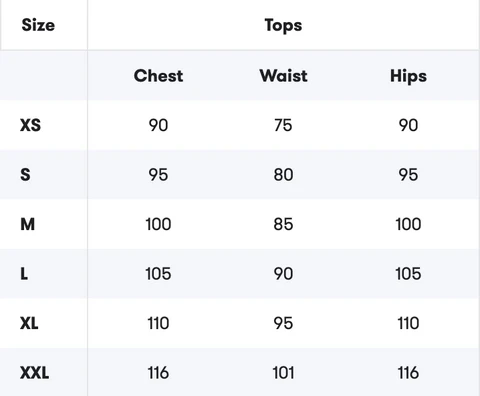Click L hips value 105

coord(408,274)
